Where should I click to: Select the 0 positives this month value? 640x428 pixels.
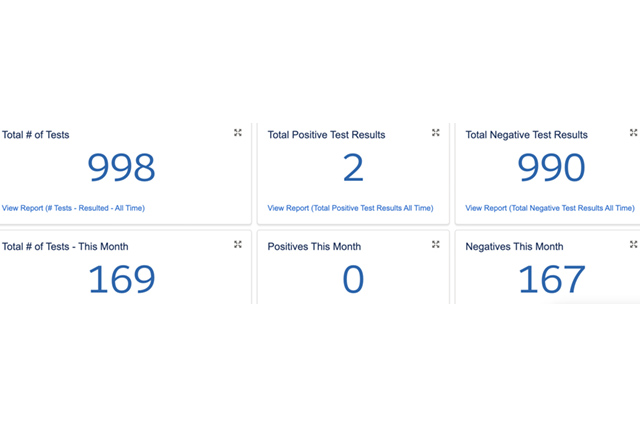click(353, 280)
